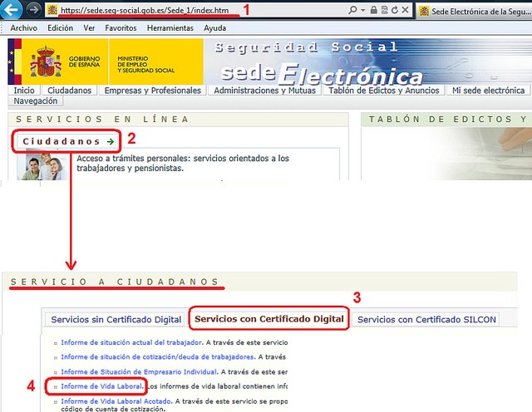Open the Favoritos menu

[121, 27]
